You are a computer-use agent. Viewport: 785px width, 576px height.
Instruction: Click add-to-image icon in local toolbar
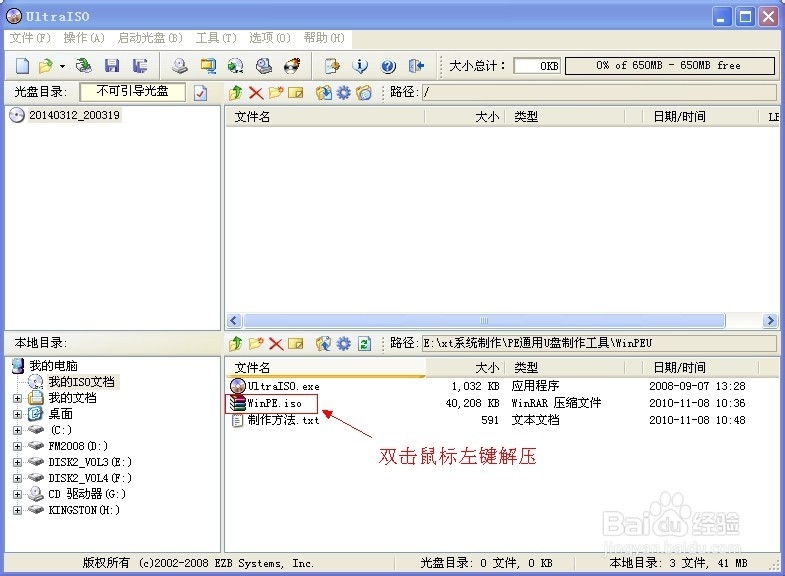[323, 344]
